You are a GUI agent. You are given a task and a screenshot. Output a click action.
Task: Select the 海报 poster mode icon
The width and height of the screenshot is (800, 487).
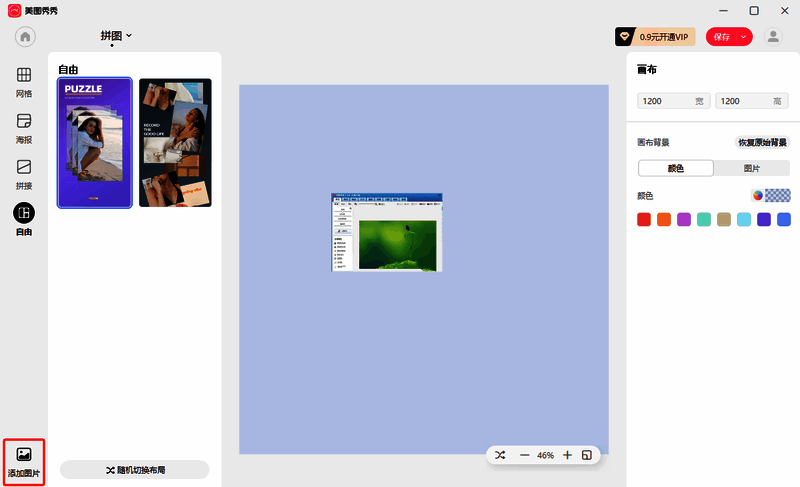(24, 121)
